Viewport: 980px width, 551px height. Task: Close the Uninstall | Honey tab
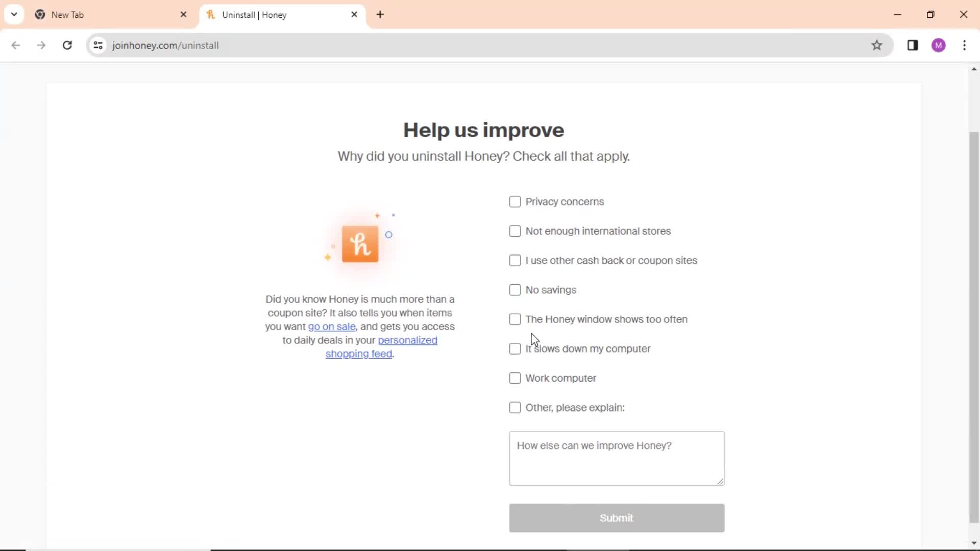click(x=354, y=15)
